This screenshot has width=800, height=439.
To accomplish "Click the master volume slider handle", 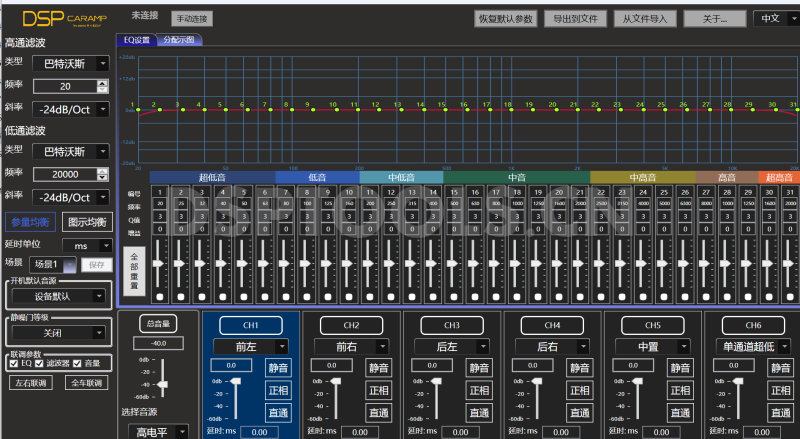I will tap(165, 382).
